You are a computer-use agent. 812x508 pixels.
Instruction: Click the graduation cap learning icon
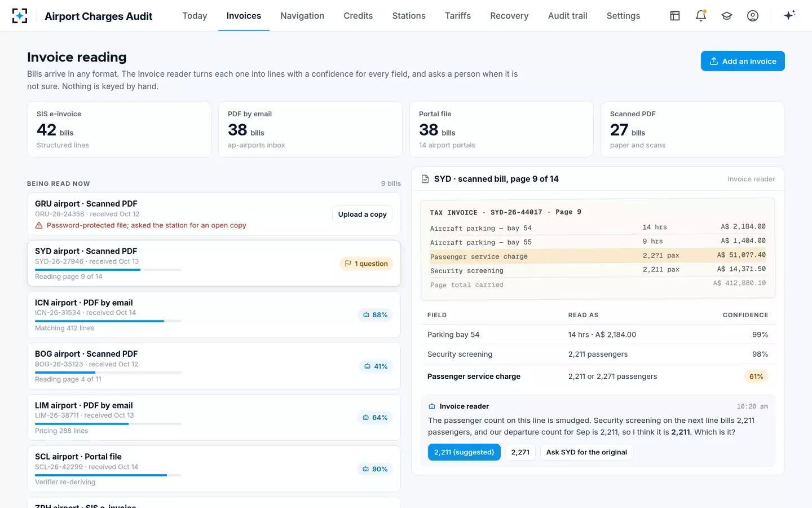click(727, 16)
